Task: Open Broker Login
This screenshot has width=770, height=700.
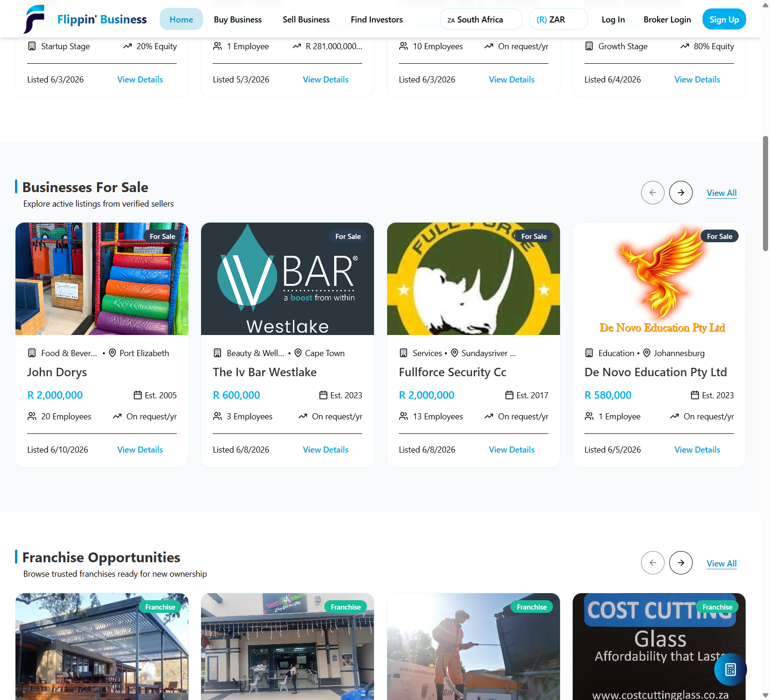Action: (667, 19)
